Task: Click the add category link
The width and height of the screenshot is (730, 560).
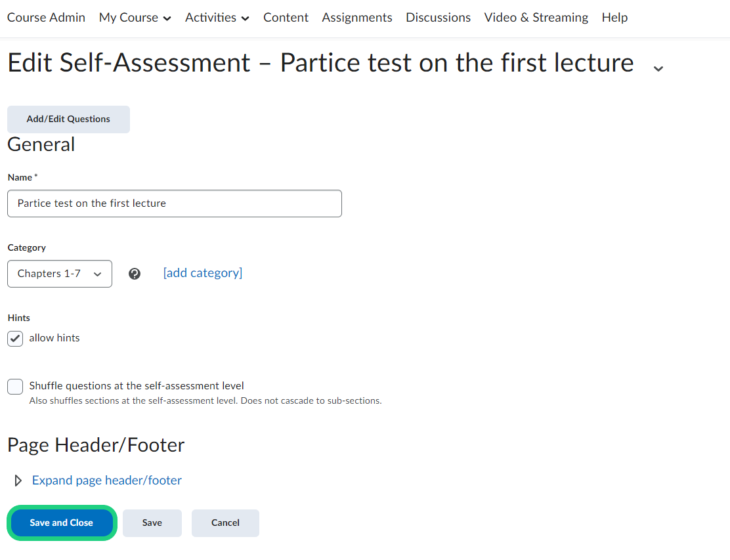Action: pyautogui.click(x=203, y=273)
